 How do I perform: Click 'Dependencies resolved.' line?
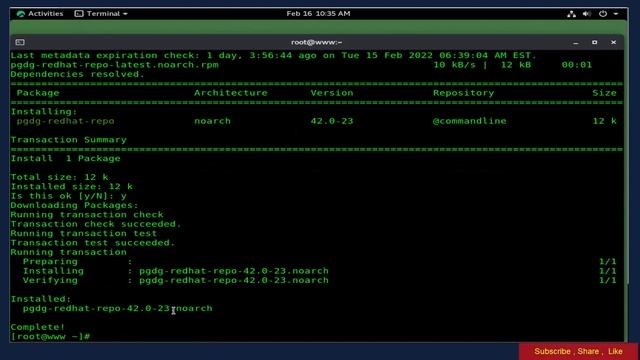[x=78, y=74]
